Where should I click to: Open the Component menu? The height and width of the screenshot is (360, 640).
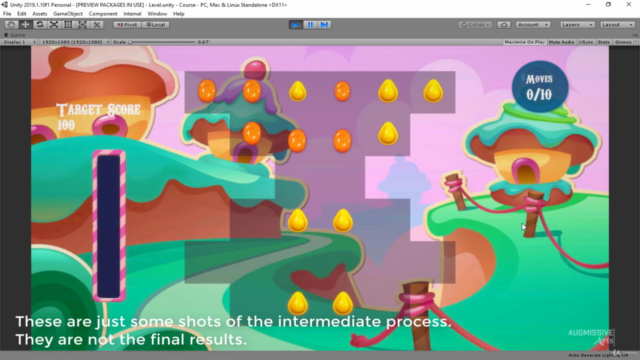(103, 14)
